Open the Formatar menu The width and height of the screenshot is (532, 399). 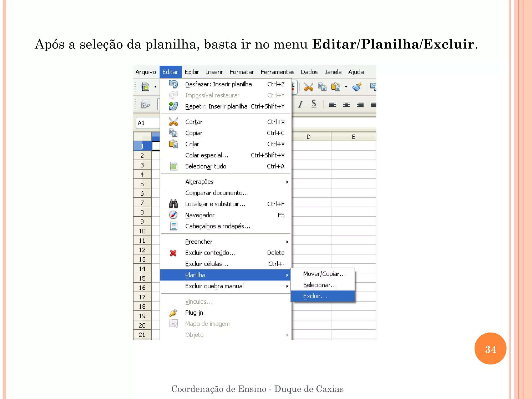pos(241,72)
